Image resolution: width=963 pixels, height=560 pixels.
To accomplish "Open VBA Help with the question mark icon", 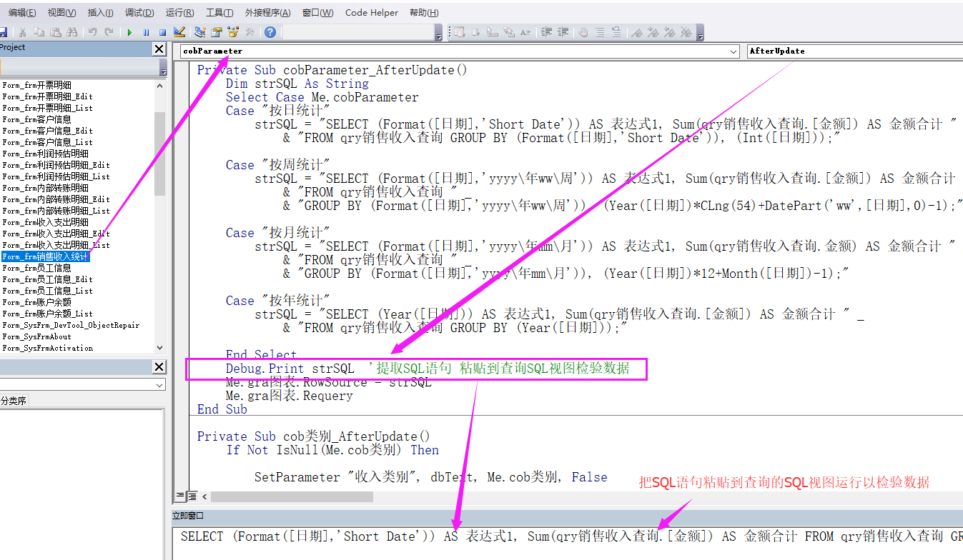I will pos(270,32).
